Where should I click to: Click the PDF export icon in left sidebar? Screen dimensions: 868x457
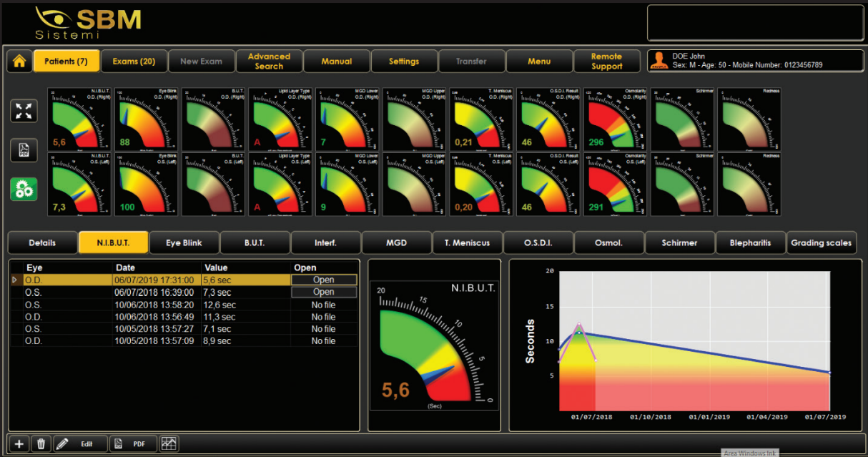pos(24,150)
